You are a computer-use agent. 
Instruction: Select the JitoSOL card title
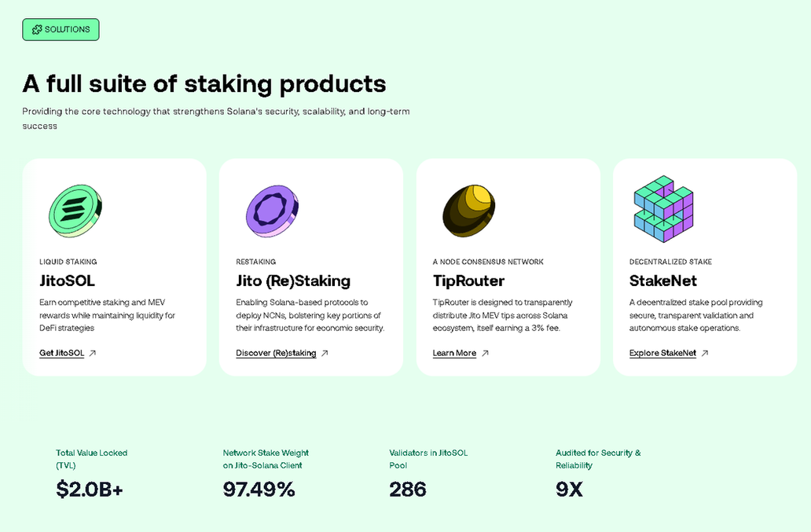pos(67,281)
